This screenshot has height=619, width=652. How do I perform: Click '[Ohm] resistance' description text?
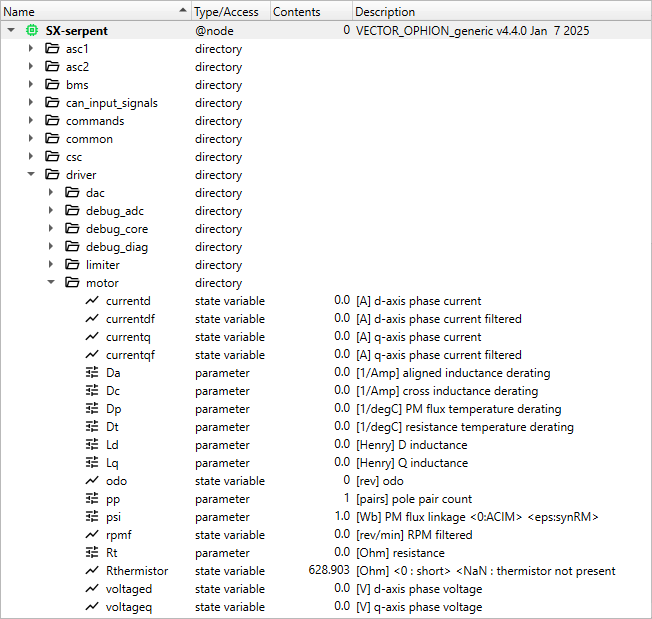[x=400, y=553]
